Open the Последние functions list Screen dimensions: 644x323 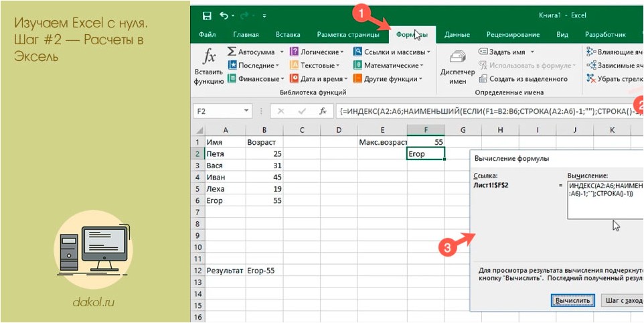253,66
